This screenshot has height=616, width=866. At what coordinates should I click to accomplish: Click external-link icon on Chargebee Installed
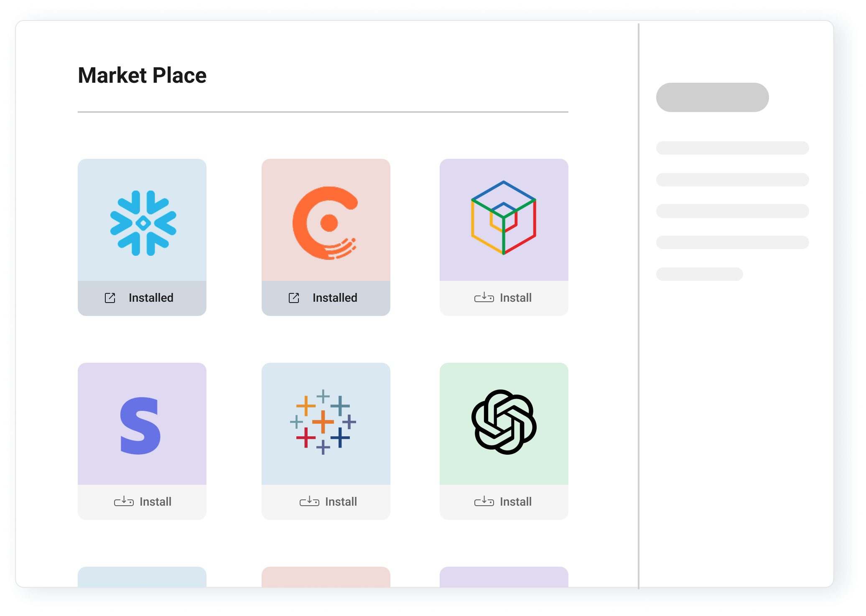(294, 298)
